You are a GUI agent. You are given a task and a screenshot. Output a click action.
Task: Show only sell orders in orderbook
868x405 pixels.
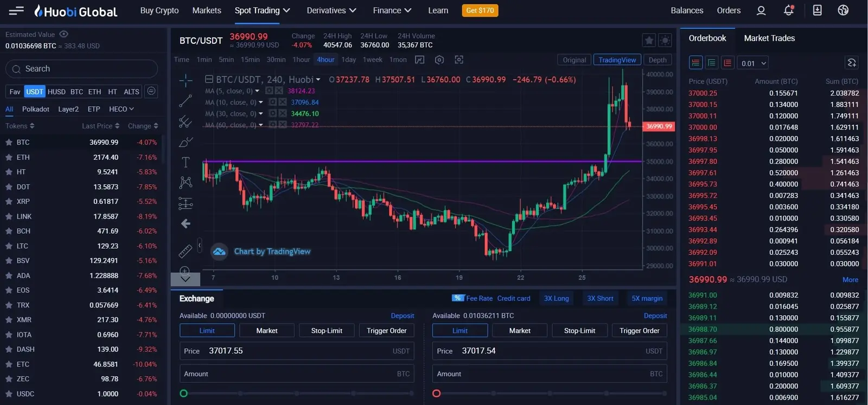coord(727,63)
